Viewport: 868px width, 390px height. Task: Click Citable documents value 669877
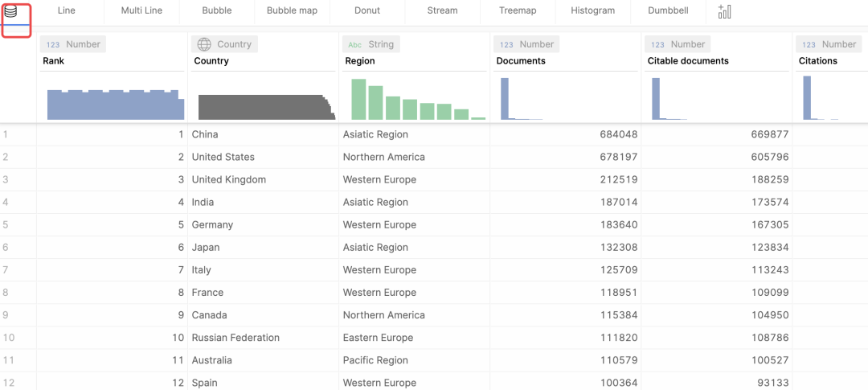point(770,134)
